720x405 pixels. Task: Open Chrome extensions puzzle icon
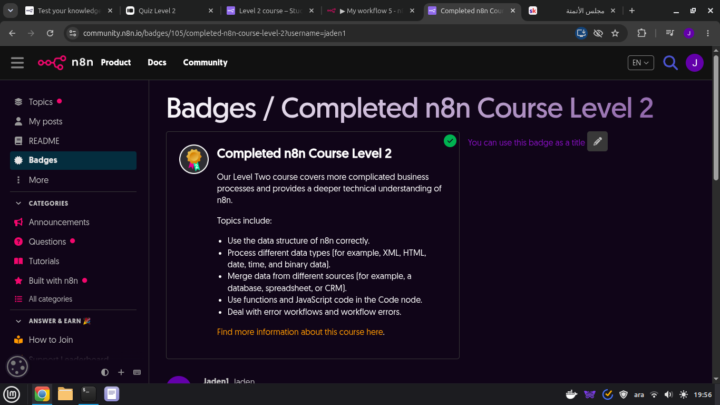click(x=641, y=33)
